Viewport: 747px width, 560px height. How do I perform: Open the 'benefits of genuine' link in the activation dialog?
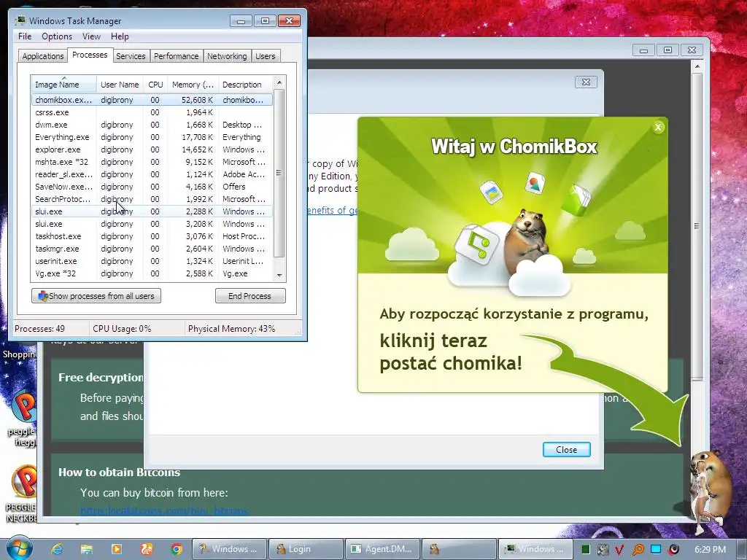[333, 210]
